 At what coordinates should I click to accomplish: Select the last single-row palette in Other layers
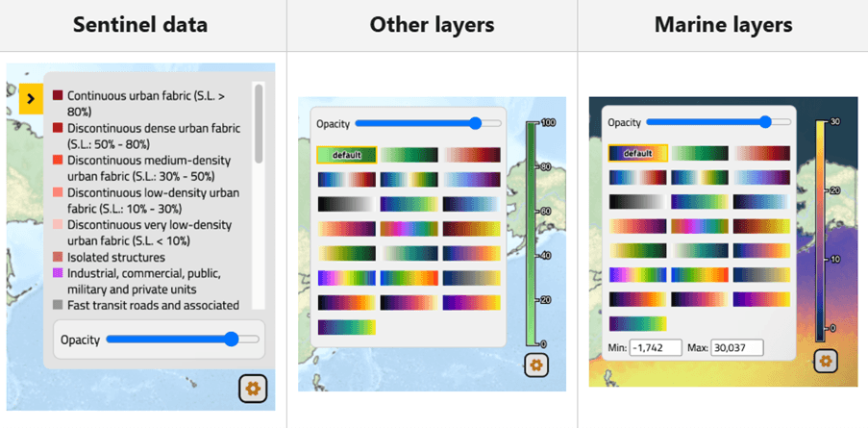(346, 327)
